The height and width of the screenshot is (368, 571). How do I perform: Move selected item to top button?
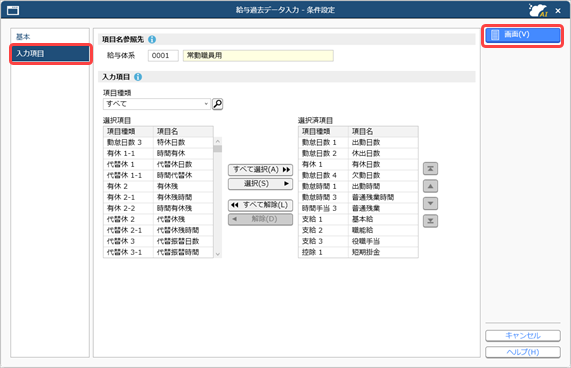[430, 169]
